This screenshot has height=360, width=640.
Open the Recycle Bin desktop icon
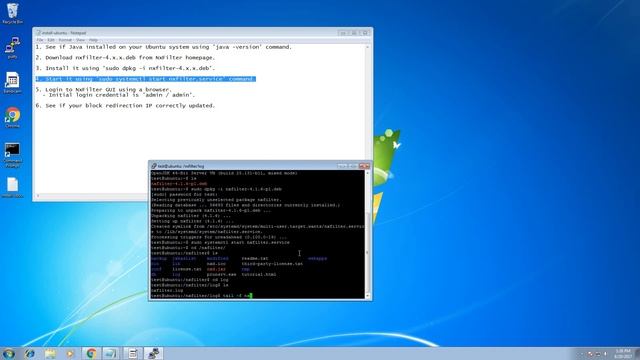click(x=13, y=13)
